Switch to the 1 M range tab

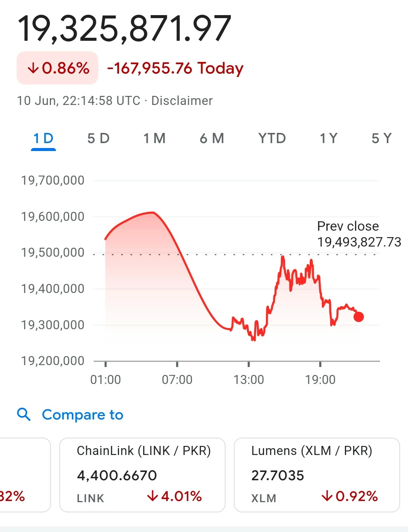[155, 139]
